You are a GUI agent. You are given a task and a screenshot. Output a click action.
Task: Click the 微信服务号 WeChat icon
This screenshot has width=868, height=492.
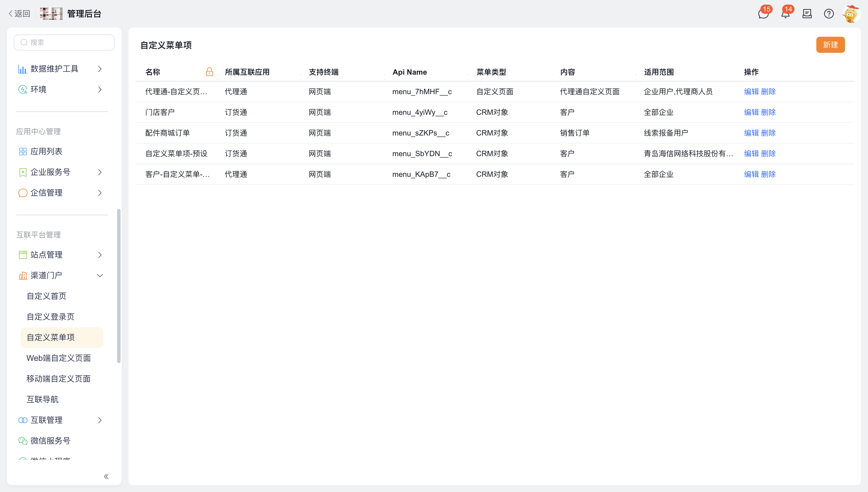pyautogui.click(x=23, y=441)
